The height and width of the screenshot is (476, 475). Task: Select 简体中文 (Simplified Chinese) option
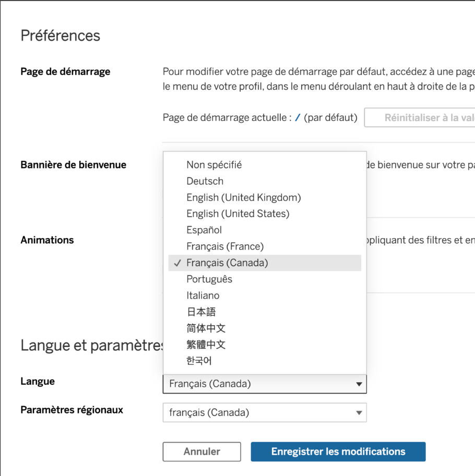pos(206,328)
